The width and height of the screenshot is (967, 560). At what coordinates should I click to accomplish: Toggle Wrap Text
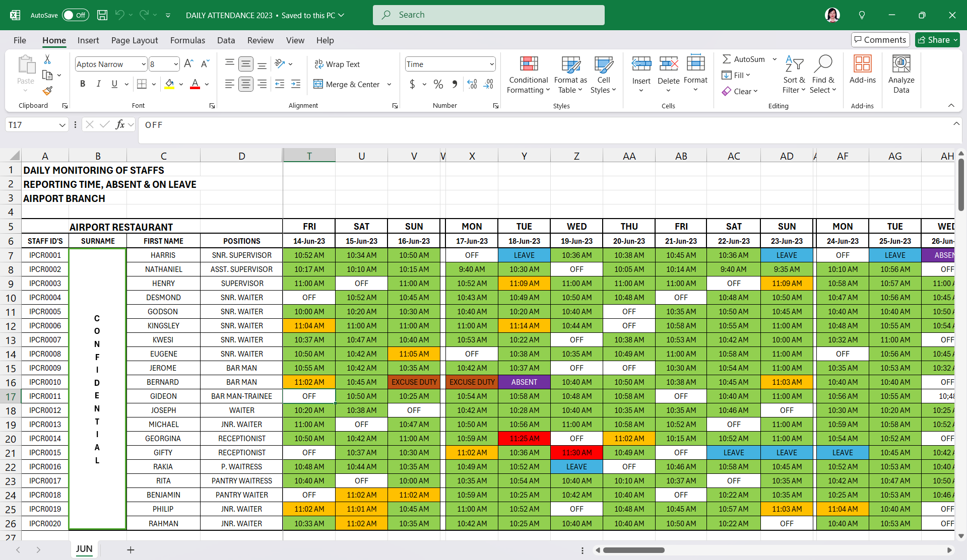[x=337, y=64]
